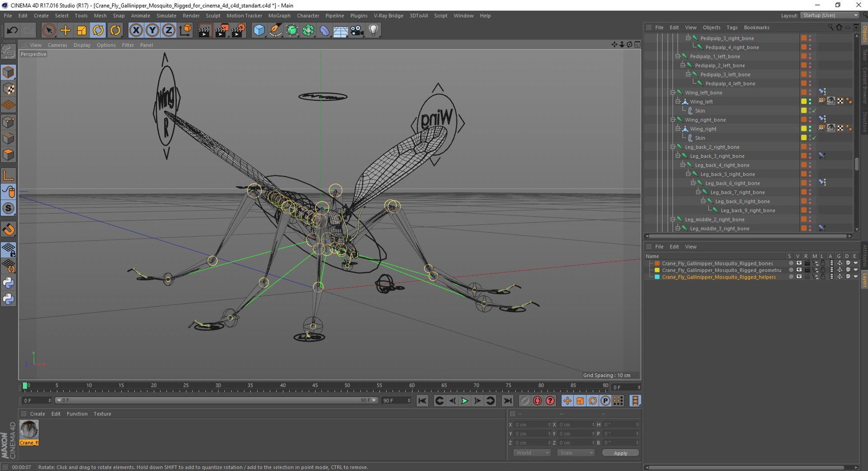Toggle solo for helpers layer
Viewport: 868px width, 471px height.
791,277
